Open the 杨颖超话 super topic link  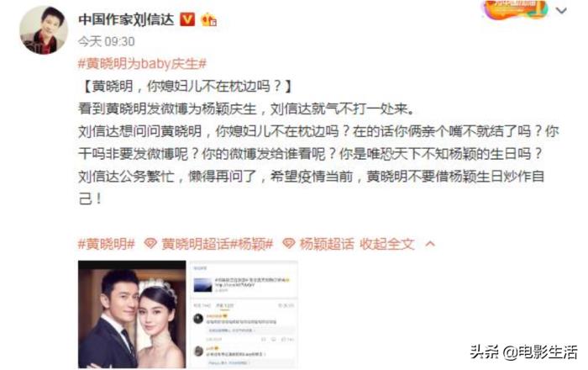click(327, 244)
